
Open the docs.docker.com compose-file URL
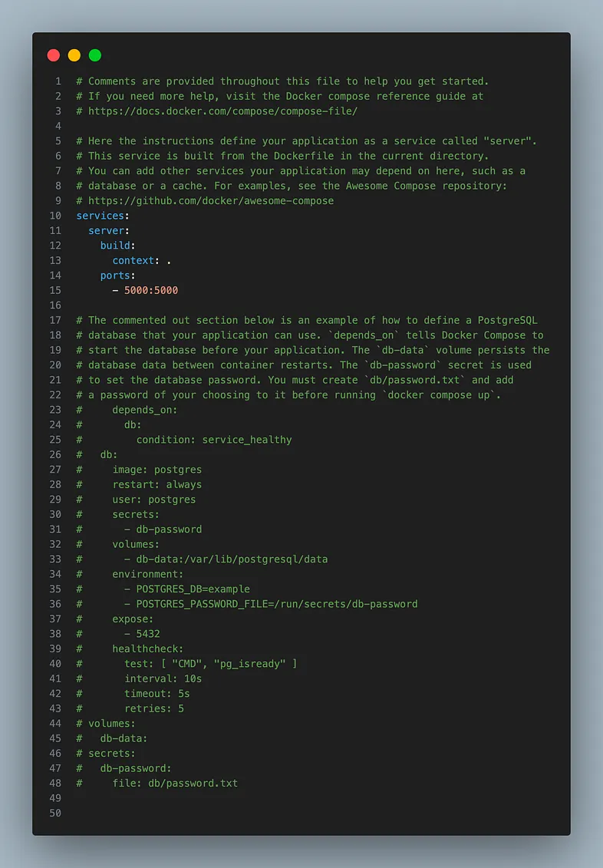click(x=222, y=111)
